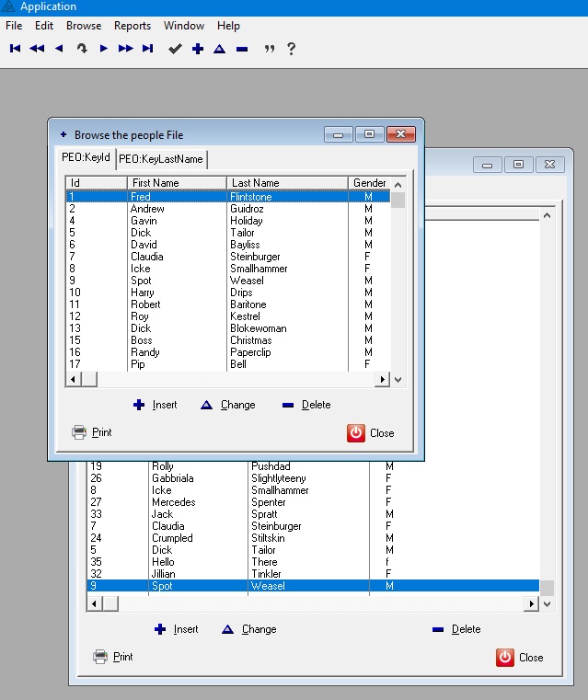Click the toolbar question mark help icon
588x700 pixels.
[292, 49]
